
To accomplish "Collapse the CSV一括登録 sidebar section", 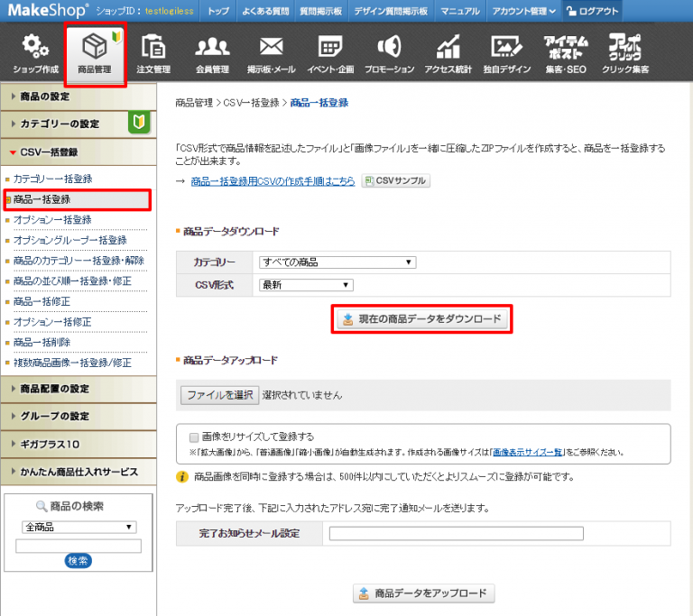I will 76,152.
